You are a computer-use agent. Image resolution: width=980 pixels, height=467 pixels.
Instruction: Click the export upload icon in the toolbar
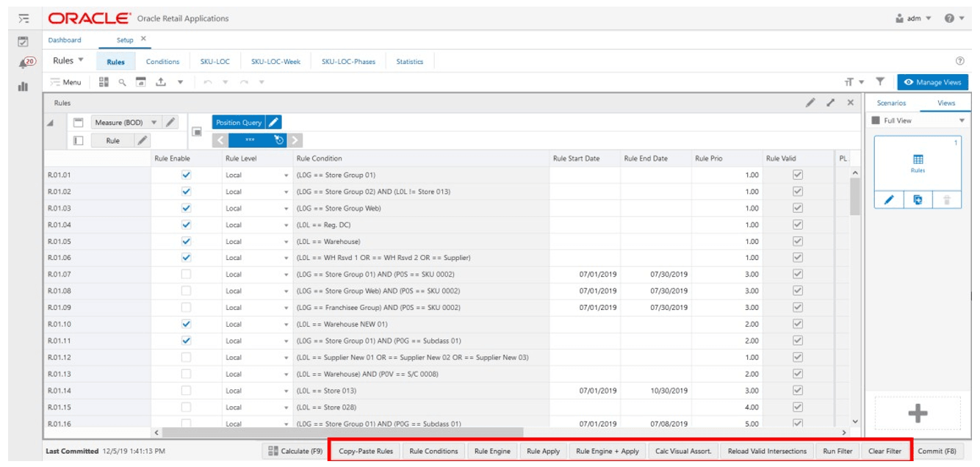coord(160,82)
